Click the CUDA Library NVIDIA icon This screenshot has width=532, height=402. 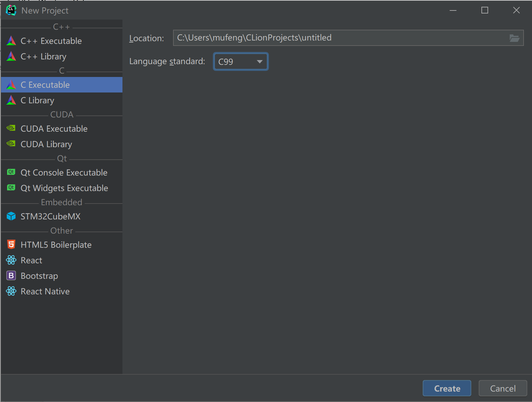pos(11,144)
